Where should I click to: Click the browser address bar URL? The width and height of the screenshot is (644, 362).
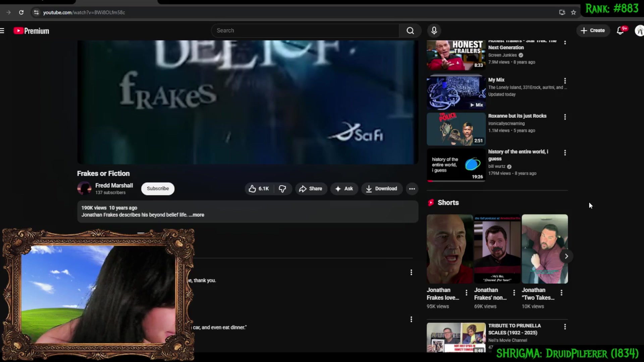84,12
